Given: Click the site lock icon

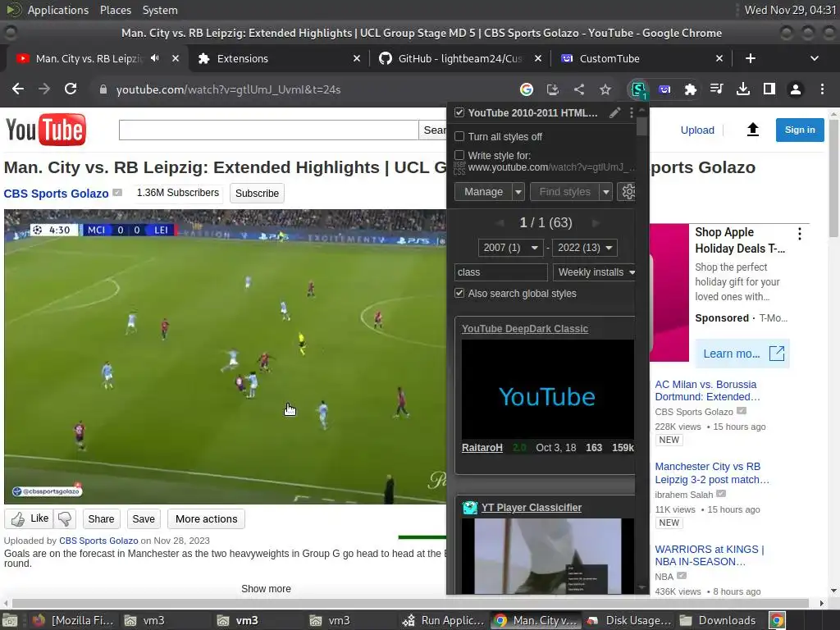Looking at the screenshot, I should coord(103,89).
